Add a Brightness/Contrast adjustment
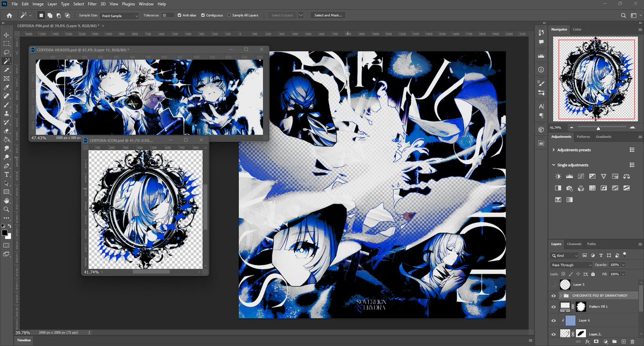 coord(558,176)
